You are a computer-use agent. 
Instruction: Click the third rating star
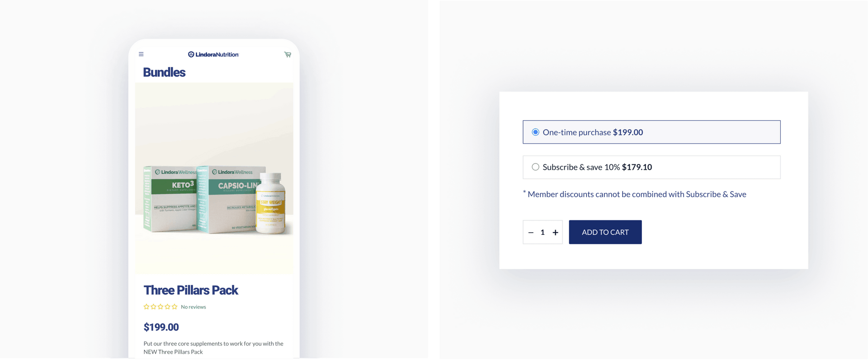pyautogui.click(x=160, y=307)
